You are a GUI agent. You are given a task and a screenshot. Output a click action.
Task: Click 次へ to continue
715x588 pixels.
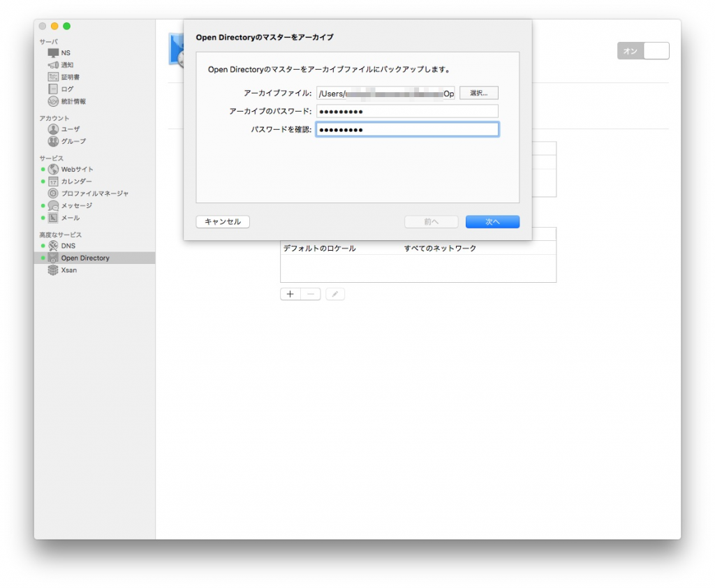(x=492, y=221)
